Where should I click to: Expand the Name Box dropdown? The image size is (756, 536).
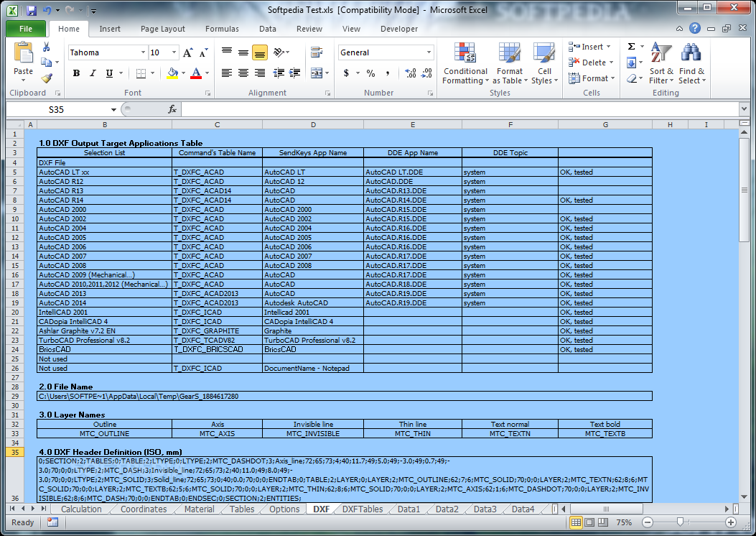pyautogui.click(x=113, y=109)
